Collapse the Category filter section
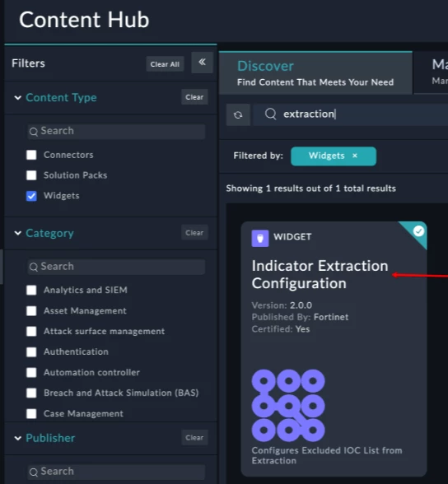448x484 pixels. point(18,233)
